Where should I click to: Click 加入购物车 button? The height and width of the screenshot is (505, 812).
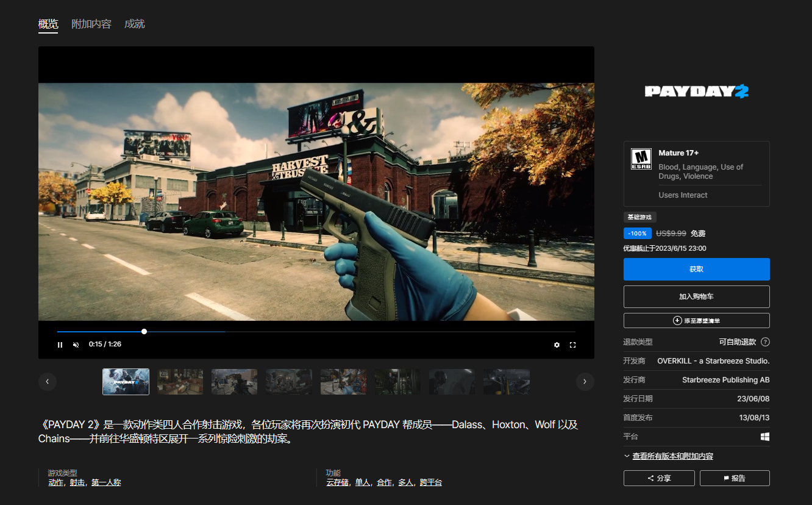[x=696, y=296]
